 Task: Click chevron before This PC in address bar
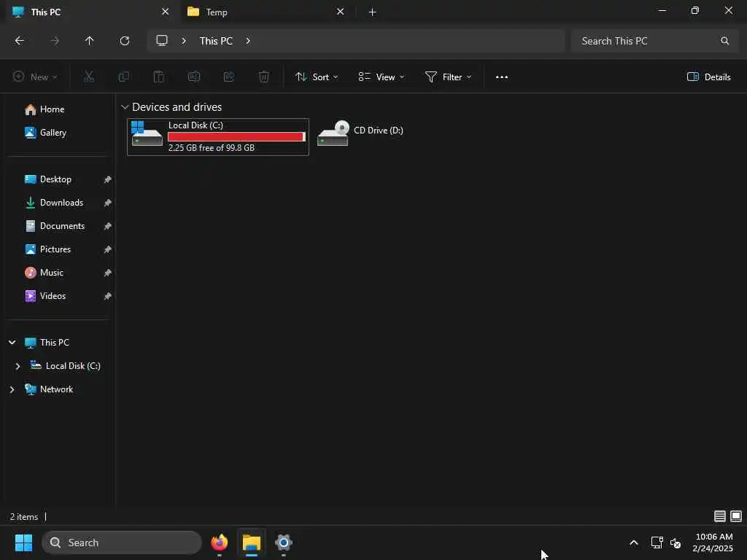(x=183, y=41)
